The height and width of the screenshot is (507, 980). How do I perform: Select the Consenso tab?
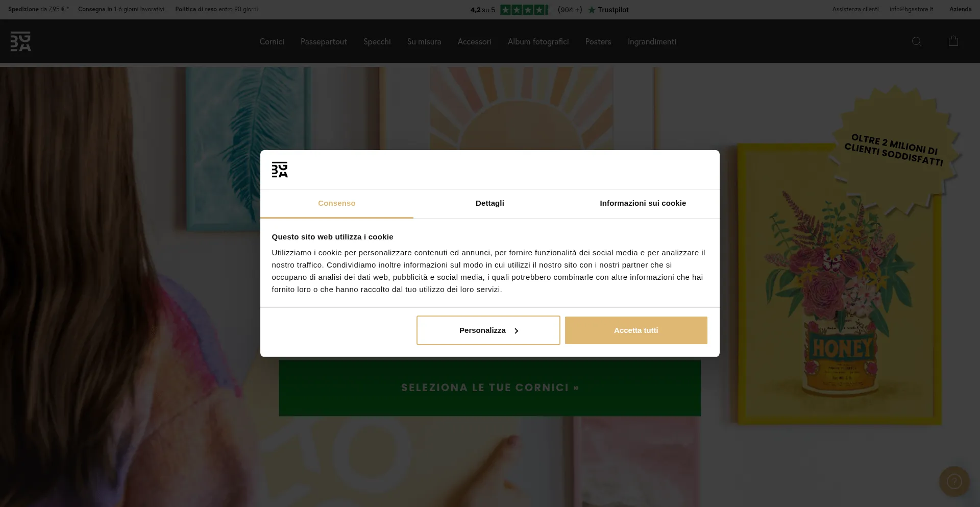tap(337, 203)
